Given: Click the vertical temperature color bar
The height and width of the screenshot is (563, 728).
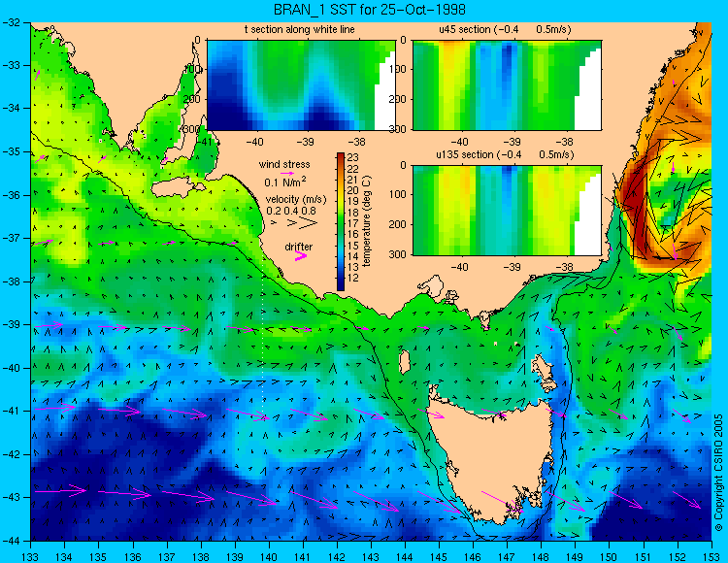Looking at the screenshot, I should tap(341, 222).
